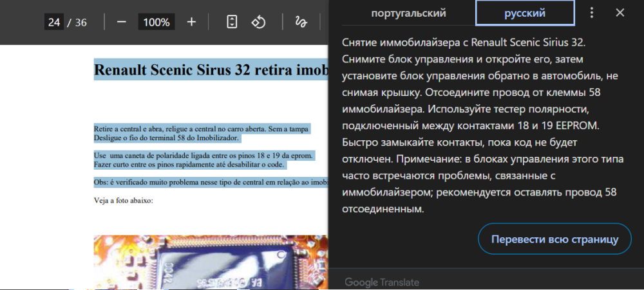Click the translated Russian text paragraph
Screen dimensions: 644x290
pyautogui.click(x=483, y=126)
